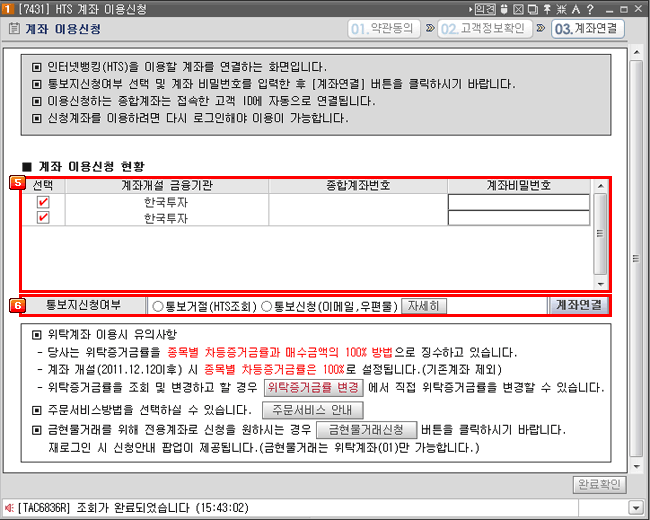Click the 선택 column header
The width and height of the screenshot is (650, 520).
(43, 185)
